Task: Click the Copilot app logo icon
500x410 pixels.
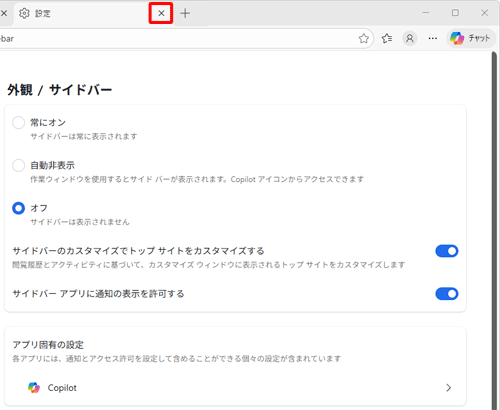Action: pyautogui.click(x=34, y=388)
